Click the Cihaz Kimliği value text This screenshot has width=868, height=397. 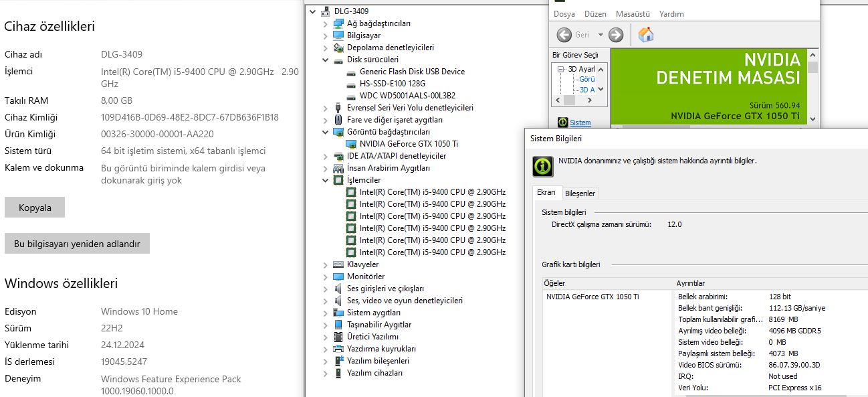[190, 117]
